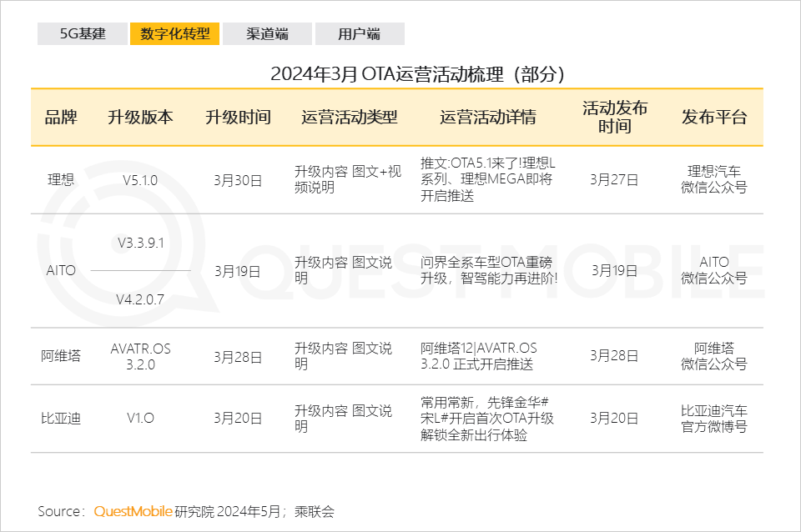The height and width of the screenshot is (532, 801).
Task: Click the 升级版本 column header
Action: click(x=140, y=118)
